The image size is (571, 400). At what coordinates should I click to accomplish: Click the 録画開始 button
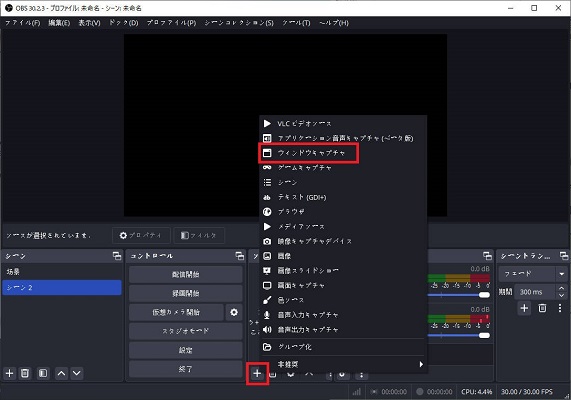point(185,293)
